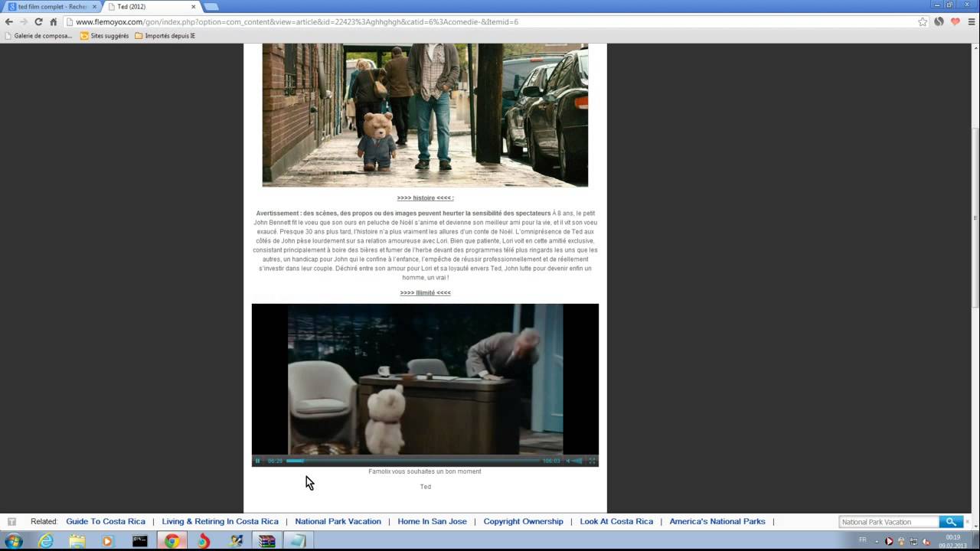Open a new browser tab
This screenshot has height=551, width=980.
tap(211, 7)
